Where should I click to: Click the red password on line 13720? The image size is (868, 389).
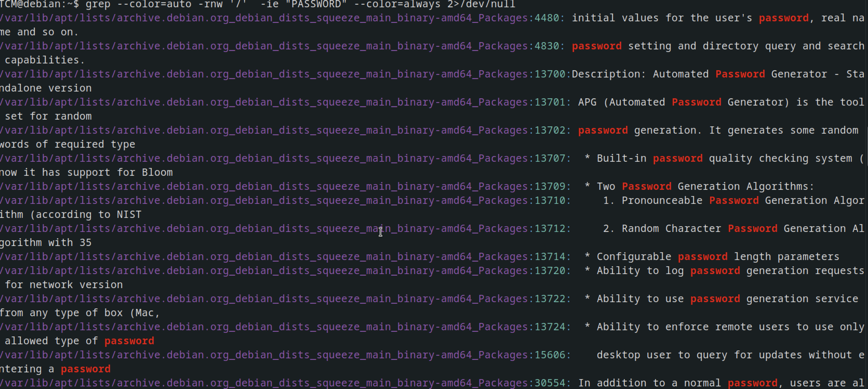(x=715, y=271)
